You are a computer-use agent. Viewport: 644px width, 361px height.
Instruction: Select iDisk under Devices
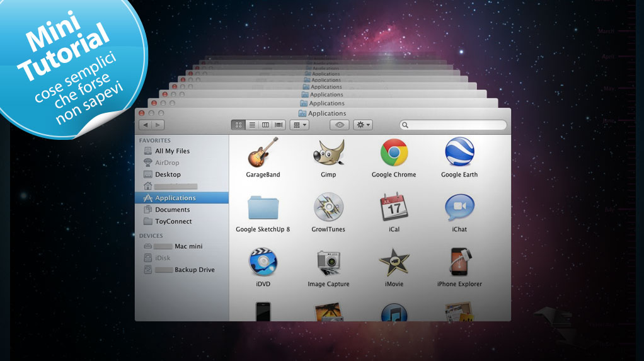181,258
